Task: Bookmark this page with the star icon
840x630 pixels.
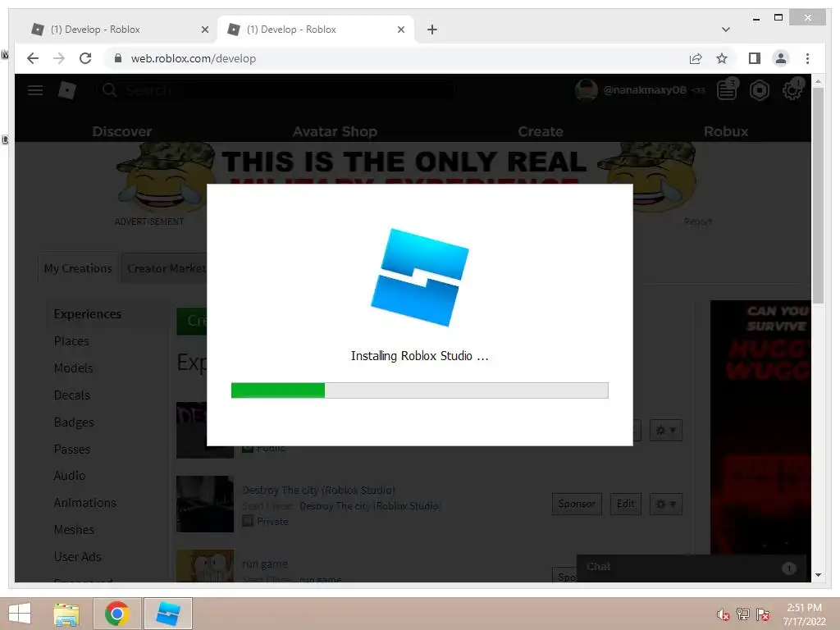Action: 722,58
